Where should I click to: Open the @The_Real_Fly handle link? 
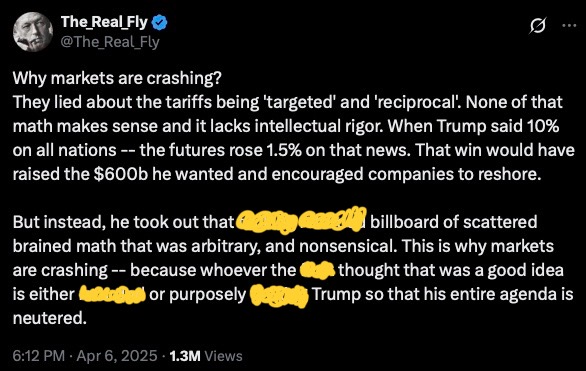(110, 42)
